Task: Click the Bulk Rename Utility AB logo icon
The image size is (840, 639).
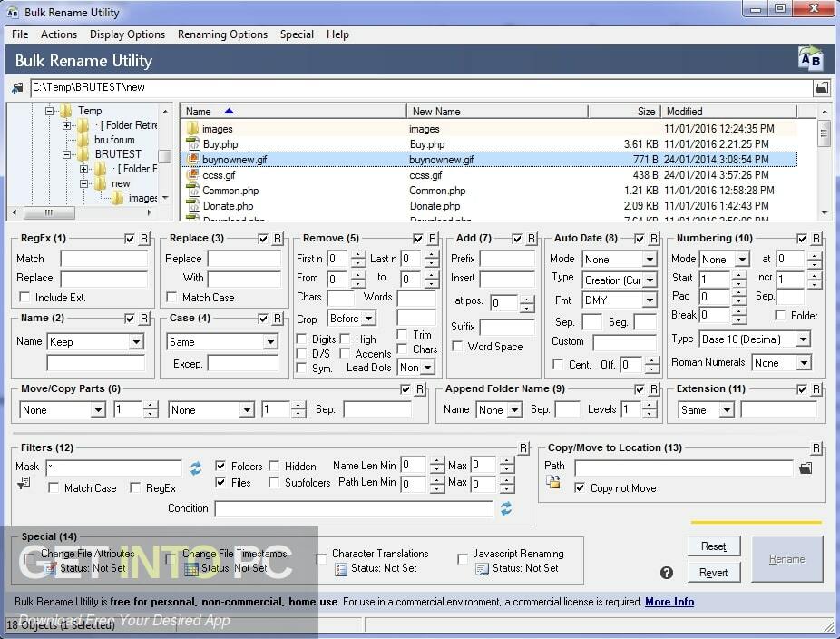Action: 809,59
